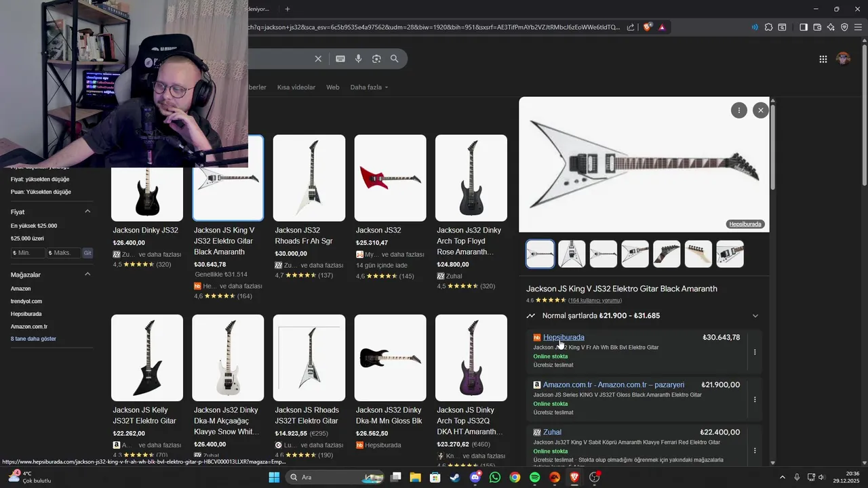Viewport: 868px width, 488px height.
Task: Open the product panel three-dot menu
Action: pyautogui.click(x=739, y=110)
